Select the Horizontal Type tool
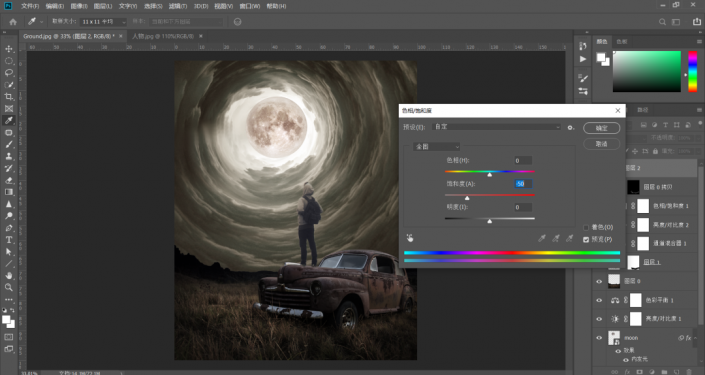 coord(9,240)
